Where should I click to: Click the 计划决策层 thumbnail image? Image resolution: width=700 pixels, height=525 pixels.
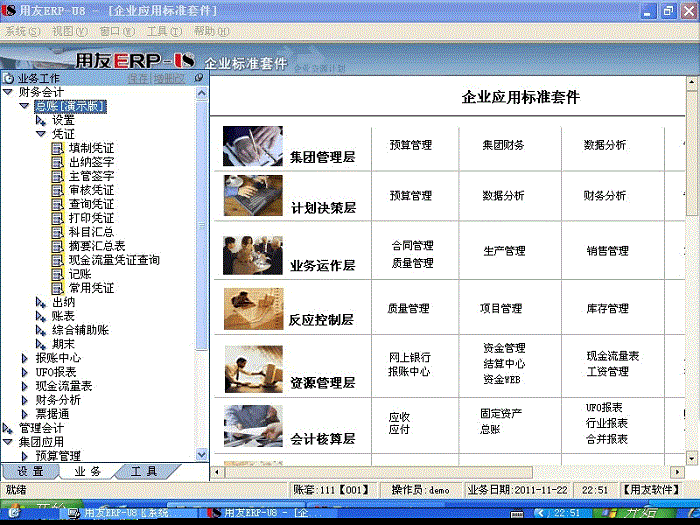[253, 196]
